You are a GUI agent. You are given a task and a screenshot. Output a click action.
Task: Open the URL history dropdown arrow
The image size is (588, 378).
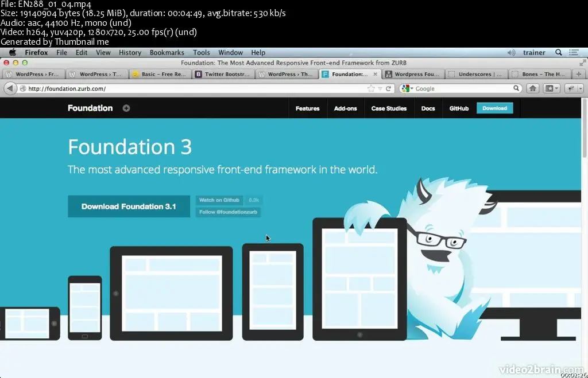coord(380,89)
